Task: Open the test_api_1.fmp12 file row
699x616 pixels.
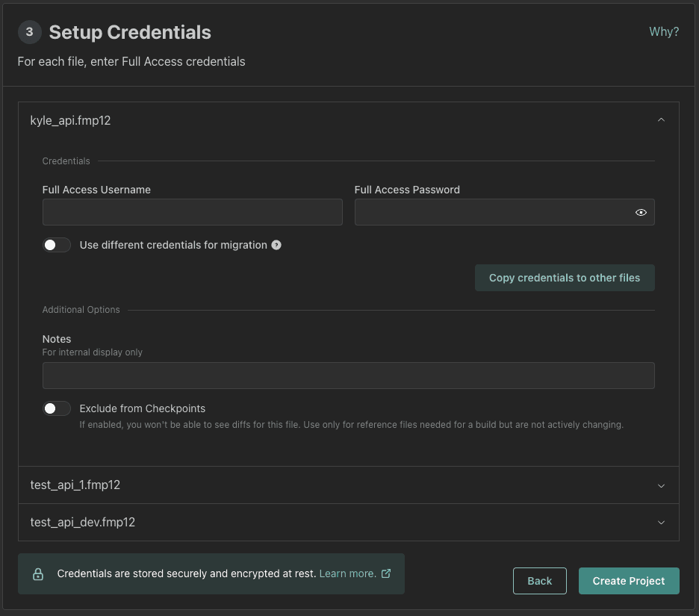Action: (75, 485)
